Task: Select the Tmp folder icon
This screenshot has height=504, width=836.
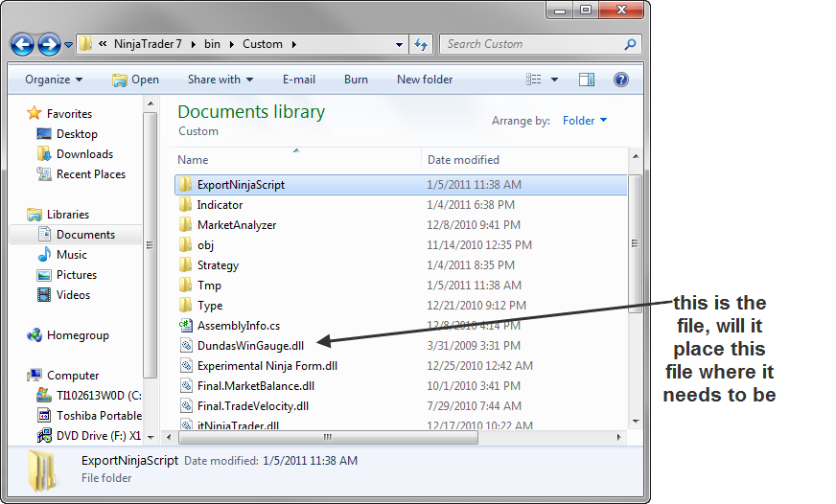Action: point(185,285)
